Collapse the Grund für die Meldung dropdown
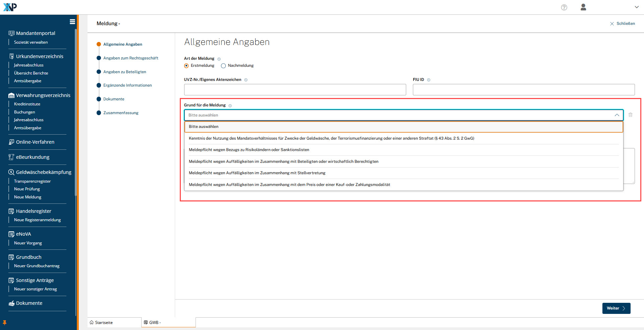 pos(616,115)
